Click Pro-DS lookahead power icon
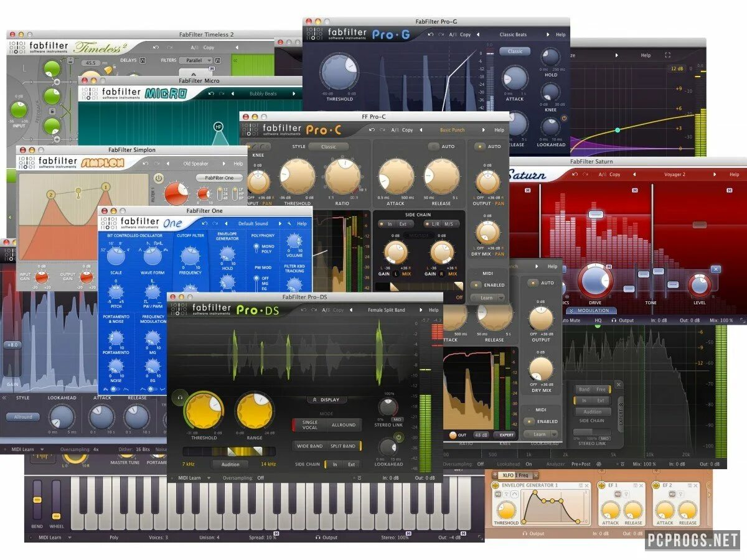This screenshot has height=560, width=747. [399, 437]
